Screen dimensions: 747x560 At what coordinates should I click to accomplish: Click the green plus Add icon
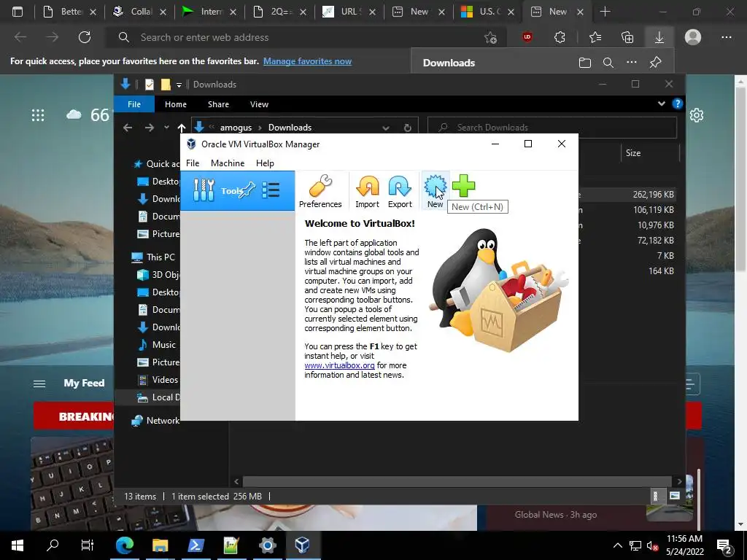[463, 186]
